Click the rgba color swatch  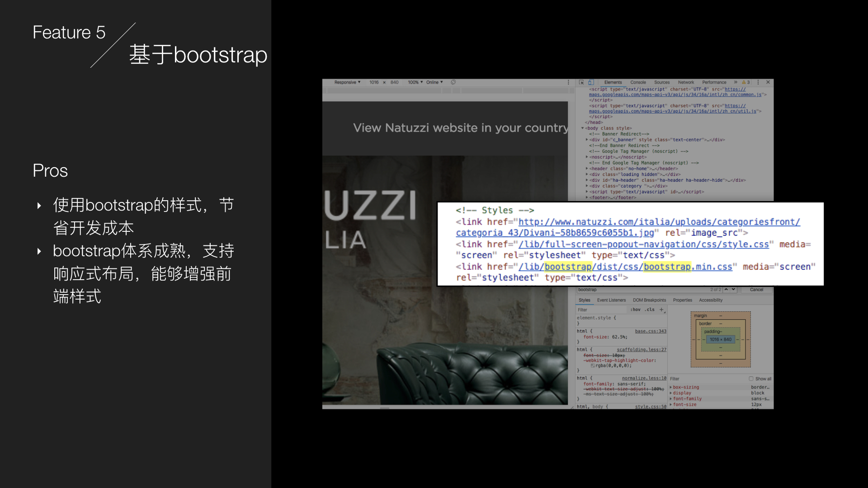[593, 366]
